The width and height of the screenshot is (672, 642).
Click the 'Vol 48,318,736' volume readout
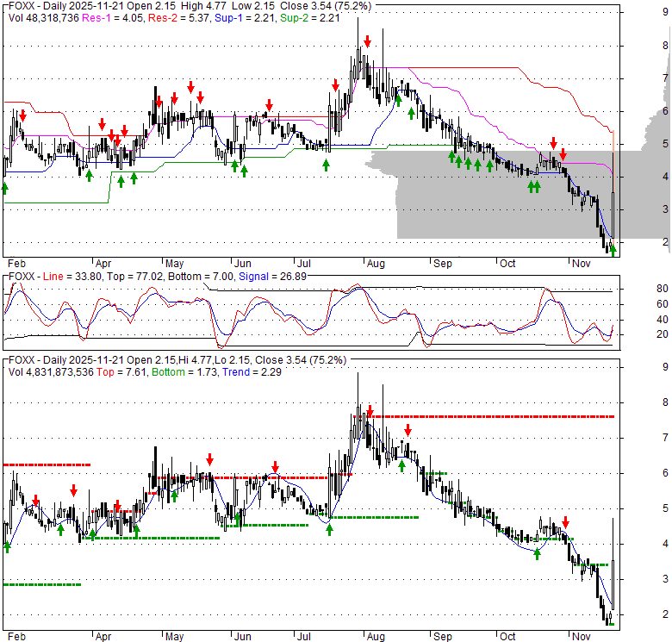(44, 18)
